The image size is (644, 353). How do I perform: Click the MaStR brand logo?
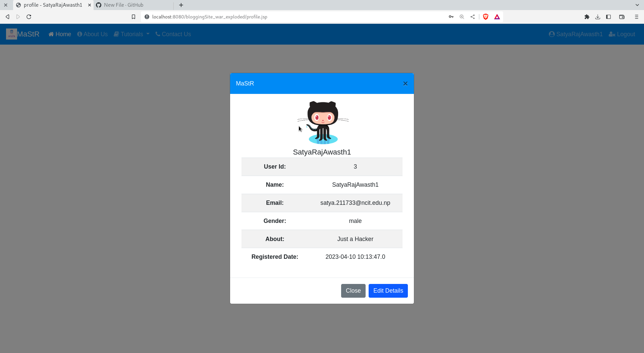point(23,34)
